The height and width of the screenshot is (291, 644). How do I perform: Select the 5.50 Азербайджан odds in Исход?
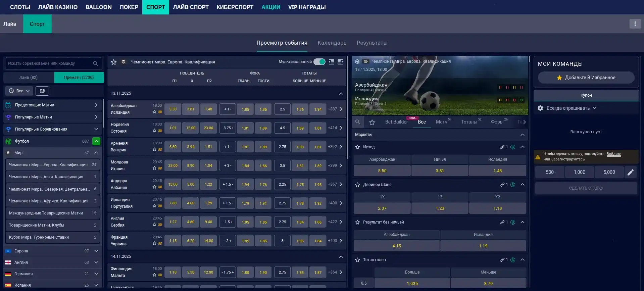(382, 171)
